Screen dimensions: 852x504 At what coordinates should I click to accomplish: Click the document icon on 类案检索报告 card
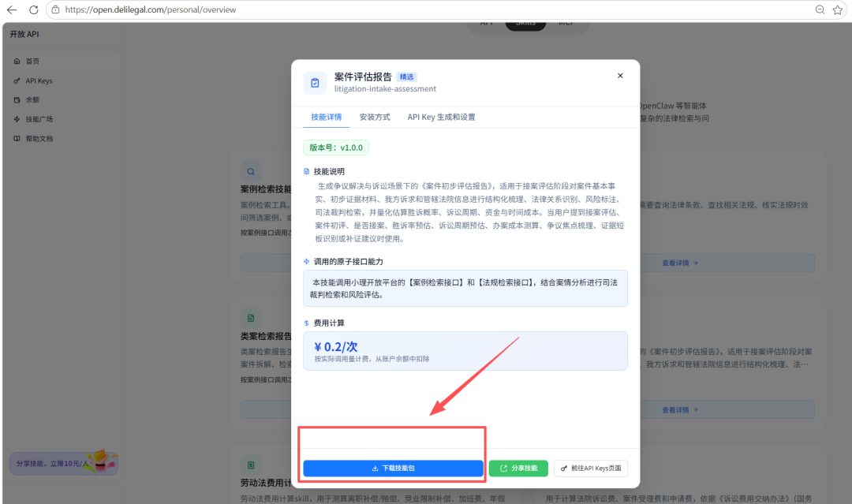click(251, 319)
